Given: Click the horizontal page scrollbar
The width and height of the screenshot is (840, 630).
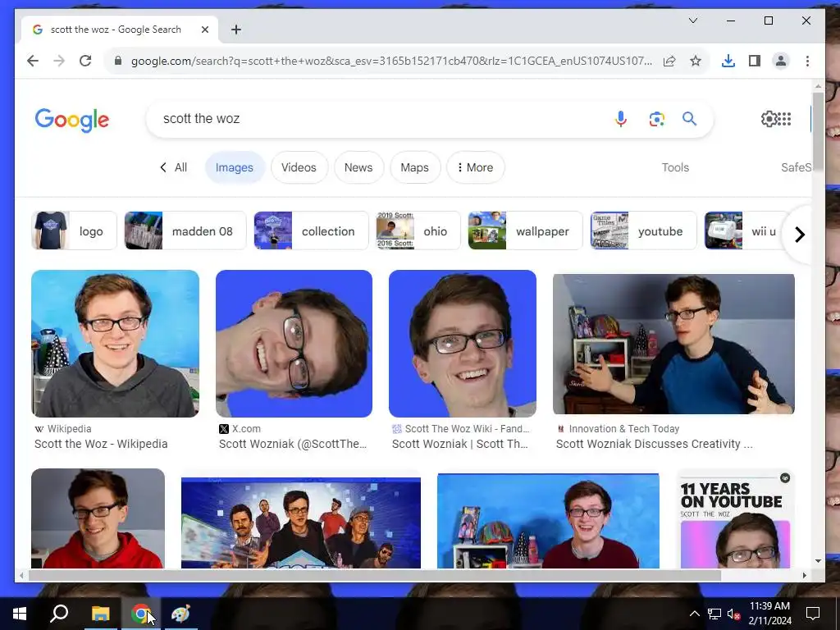Looking at the screenshot, I should click(375, 575).
